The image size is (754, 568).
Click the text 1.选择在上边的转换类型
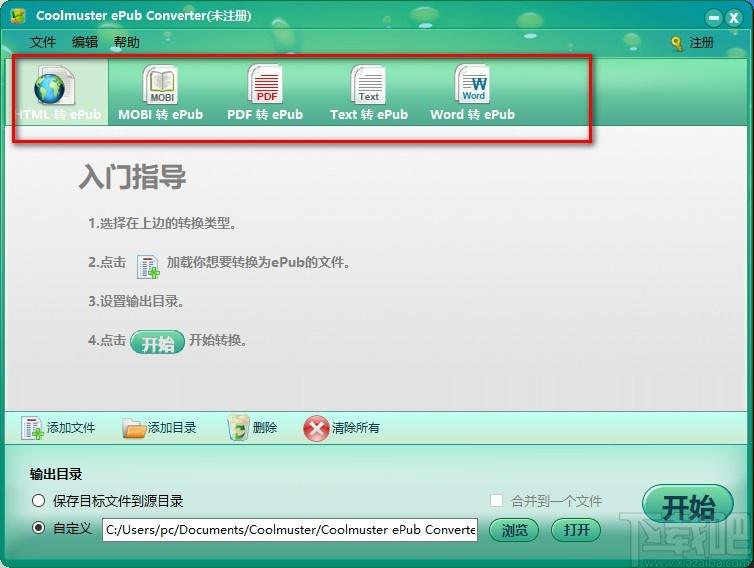pos(162,223)
